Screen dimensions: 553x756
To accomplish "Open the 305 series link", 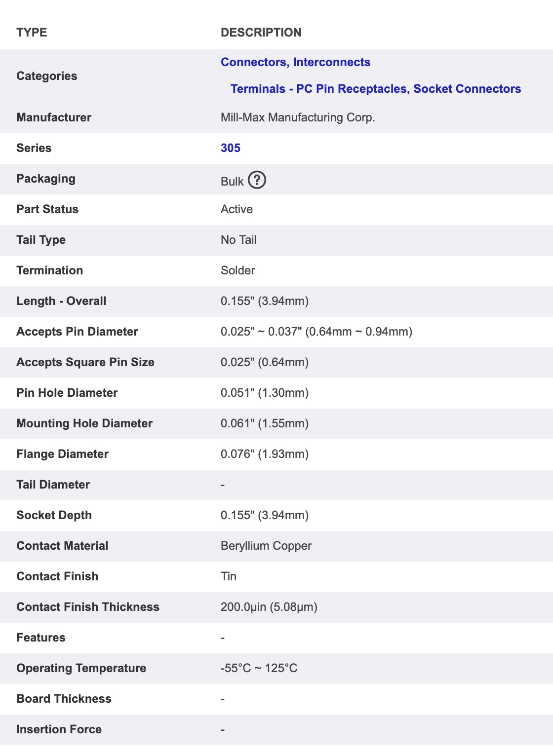I will pyautogui.click(x=231, y=148).
